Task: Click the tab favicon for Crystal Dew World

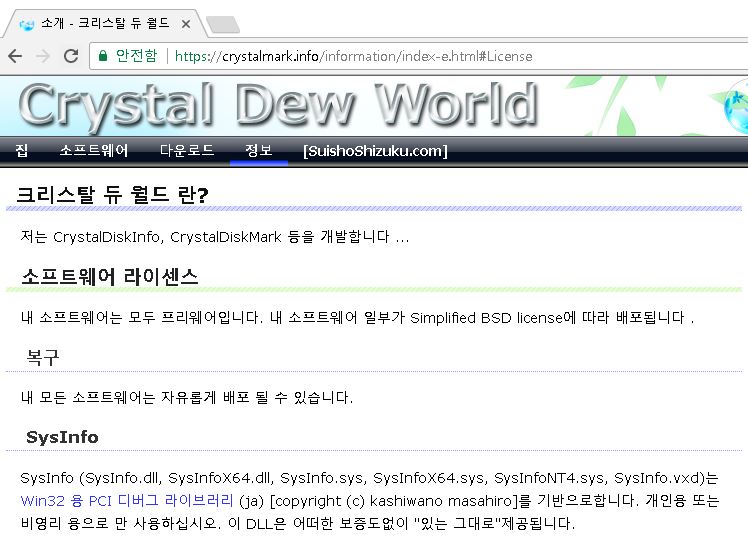Action: click(27, 24)
